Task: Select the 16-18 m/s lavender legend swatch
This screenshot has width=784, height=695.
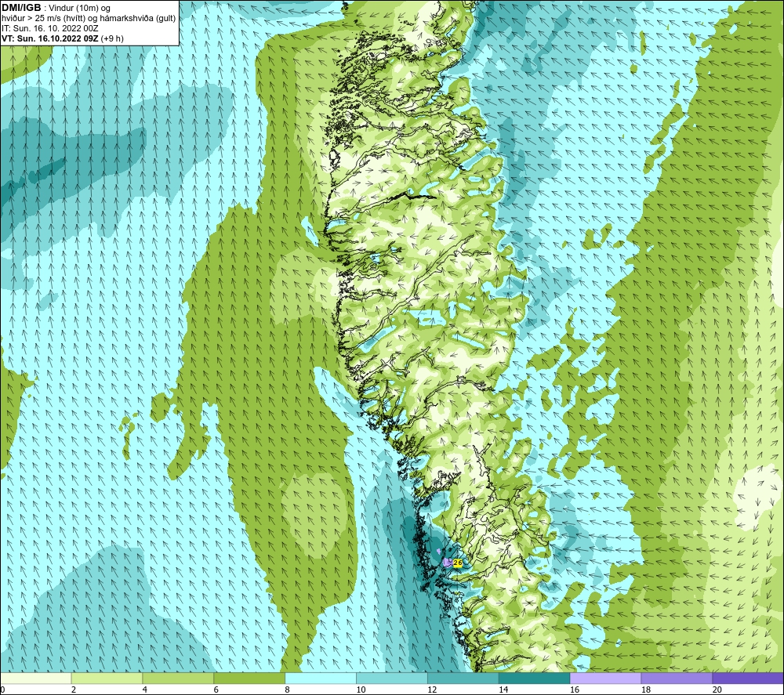Action: (x=605, y=679)
